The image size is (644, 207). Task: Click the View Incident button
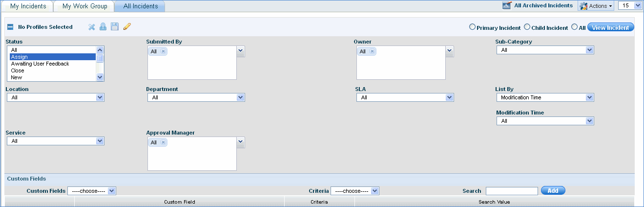point(610,27)
